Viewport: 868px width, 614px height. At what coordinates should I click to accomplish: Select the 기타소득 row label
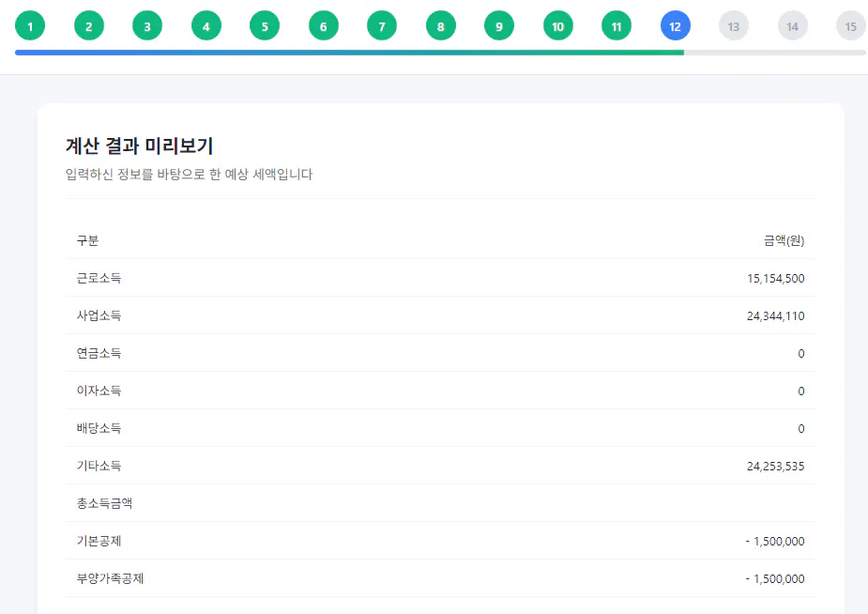pos(99,466)
